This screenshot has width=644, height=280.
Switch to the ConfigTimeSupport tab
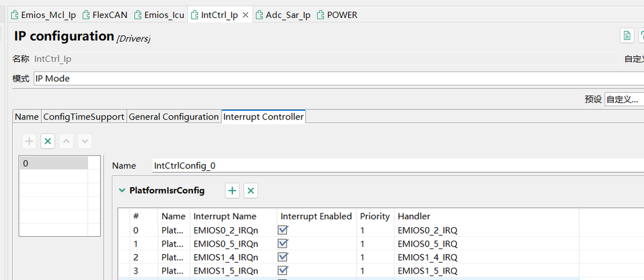pyautogui.click(x=83, y=117)
